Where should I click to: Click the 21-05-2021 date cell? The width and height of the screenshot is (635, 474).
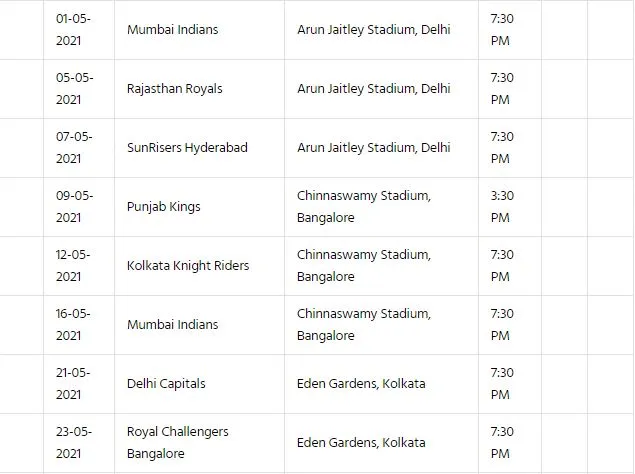pyautogui.click(x=79, y=384)
